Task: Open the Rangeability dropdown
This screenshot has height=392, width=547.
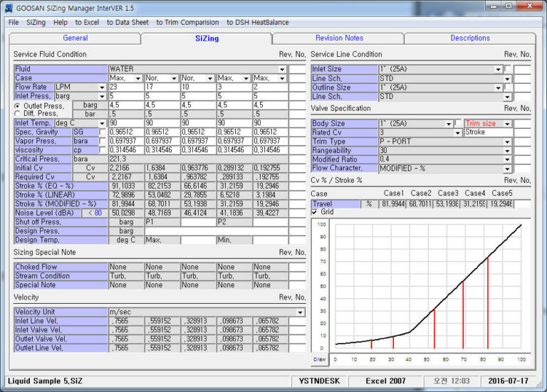Action: (508, 151)
